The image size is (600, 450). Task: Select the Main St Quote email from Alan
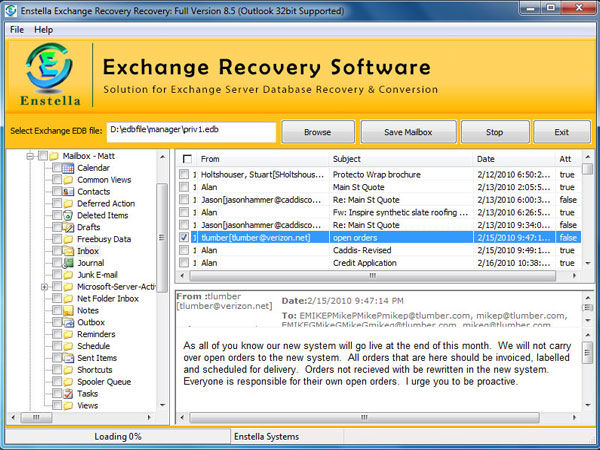(380, 187)
